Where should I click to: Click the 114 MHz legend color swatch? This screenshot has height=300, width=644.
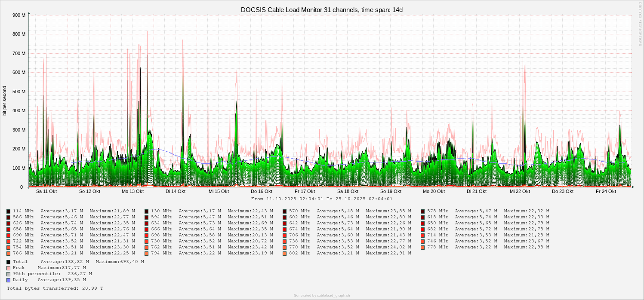(9, 211)
